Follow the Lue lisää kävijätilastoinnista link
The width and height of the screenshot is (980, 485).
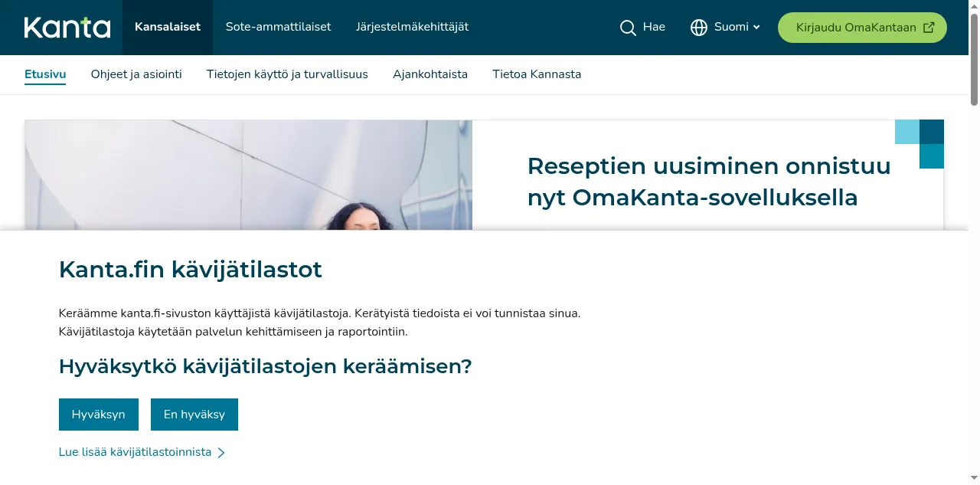tap(135, 453)
